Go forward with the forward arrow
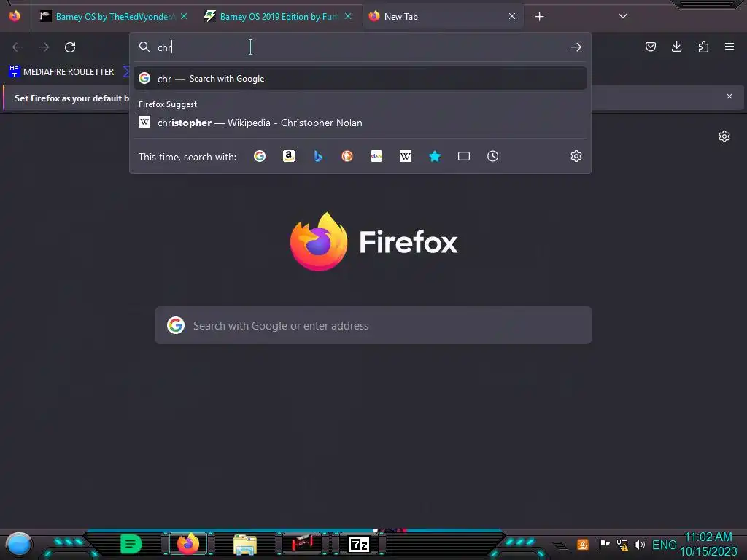 coord(44,47)
